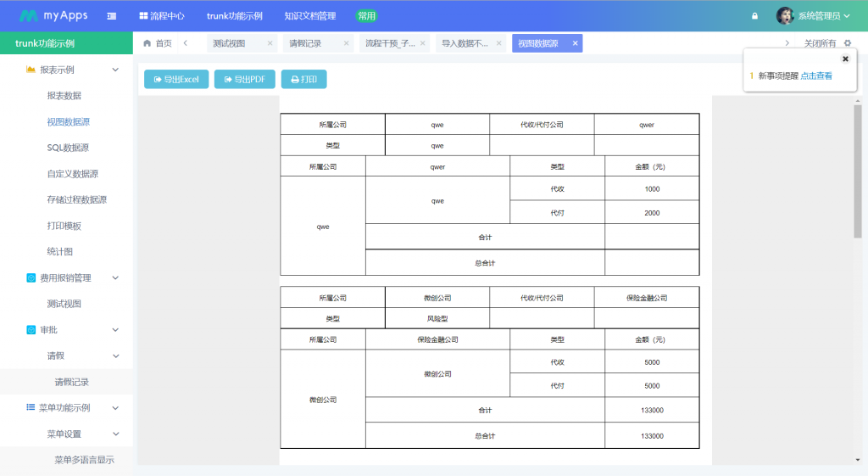Close the 视图数据源 tab

576,43
